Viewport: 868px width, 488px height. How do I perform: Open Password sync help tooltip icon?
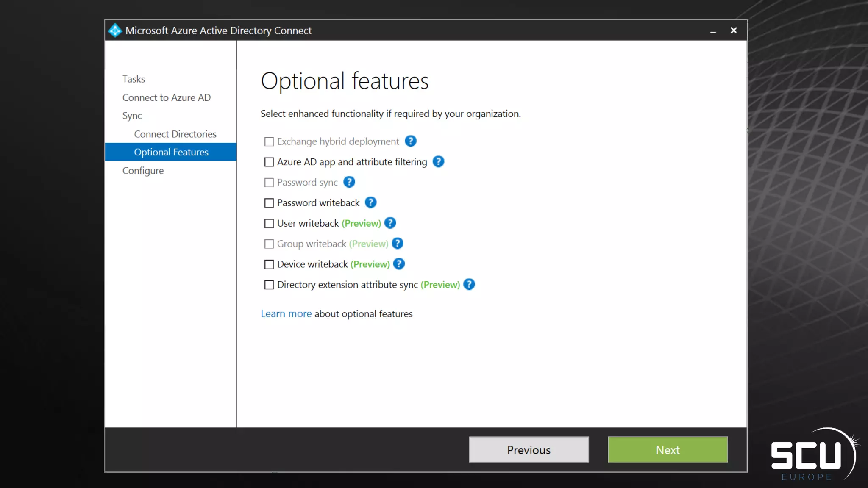[x=349, y=182]
